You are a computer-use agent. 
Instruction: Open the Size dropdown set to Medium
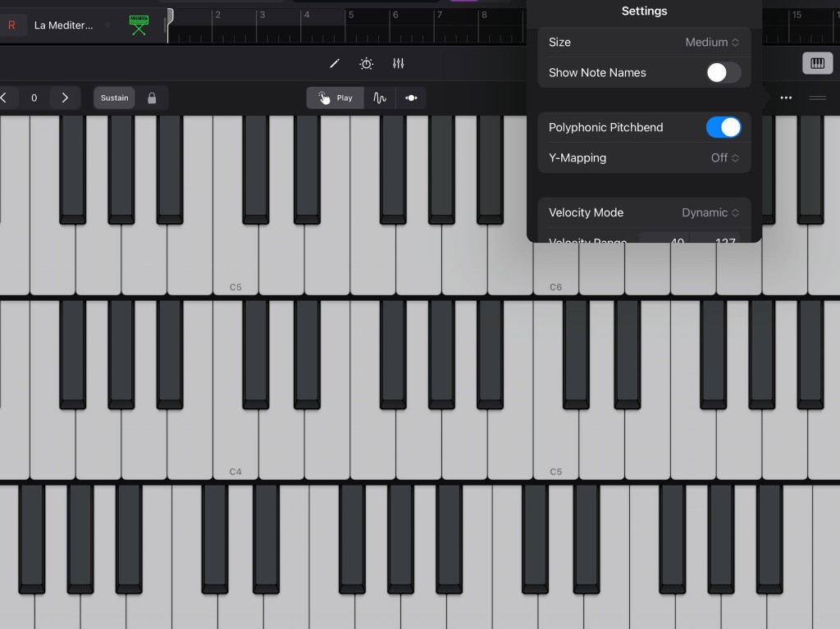click(711, 43)
